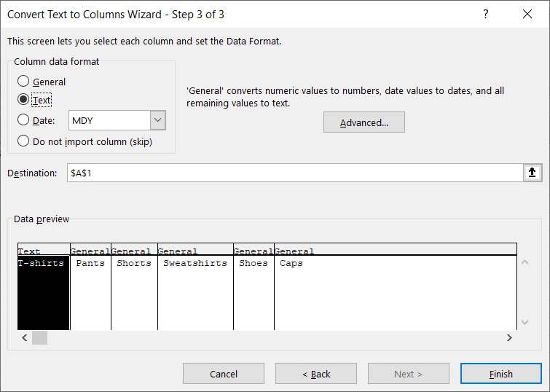The image size is (550, 392).
Task: Click the General header above Pants
Action: (x=90, y=249)
